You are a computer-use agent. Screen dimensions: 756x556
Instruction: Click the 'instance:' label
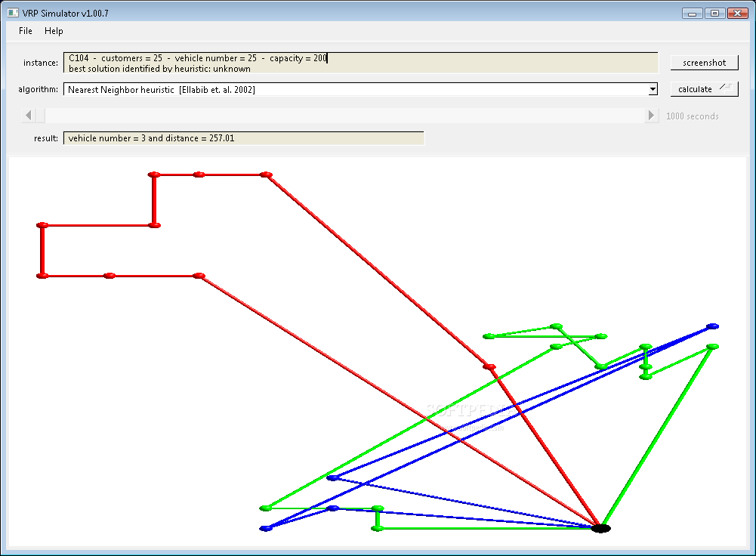click(41, 63)
